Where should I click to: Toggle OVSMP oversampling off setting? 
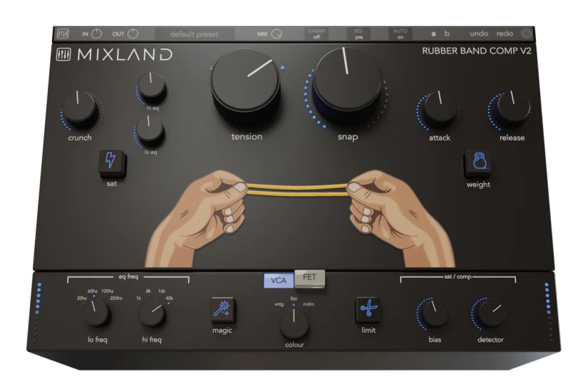316,33
